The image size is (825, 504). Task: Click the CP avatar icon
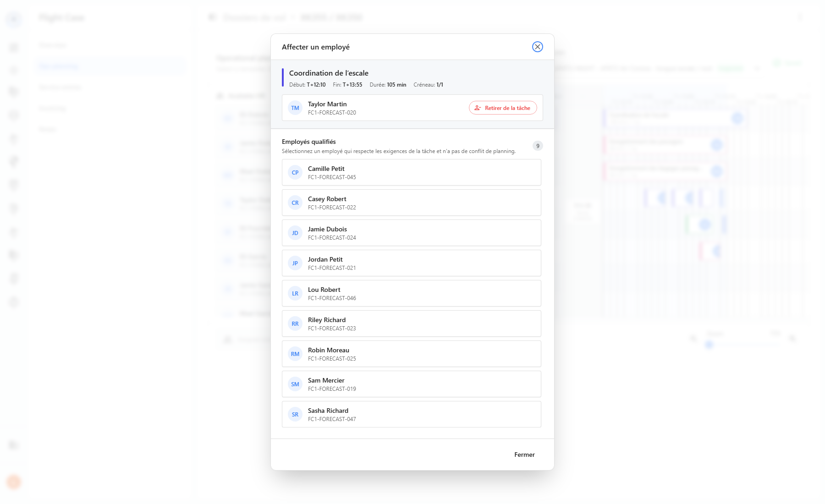pos(295,173)
